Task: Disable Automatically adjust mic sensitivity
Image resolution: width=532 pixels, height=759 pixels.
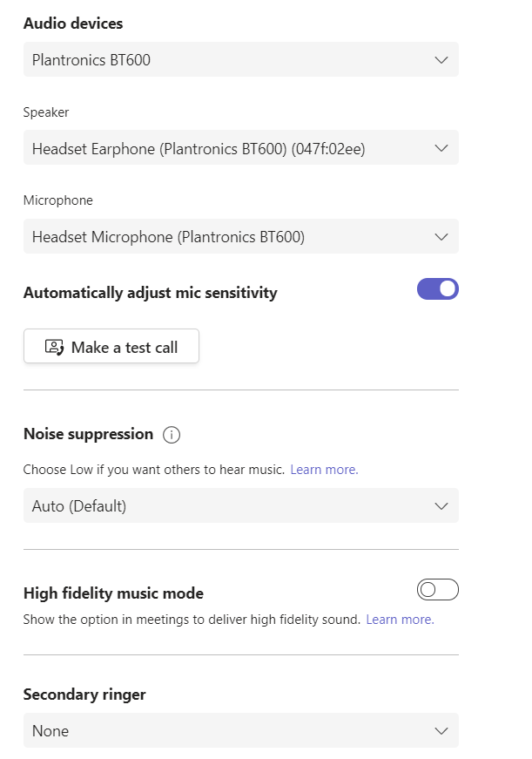Action: tap(437, 288)
